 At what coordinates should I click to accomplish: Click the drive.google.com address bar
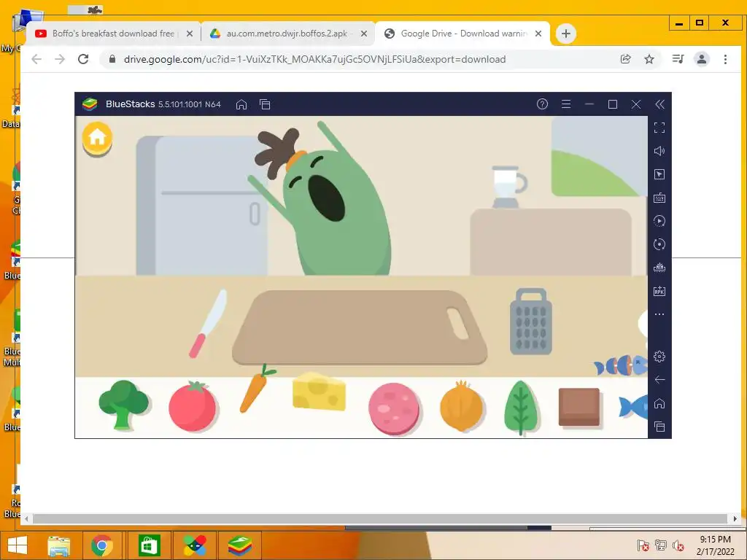pyautogui.click(x=314, y=59)
